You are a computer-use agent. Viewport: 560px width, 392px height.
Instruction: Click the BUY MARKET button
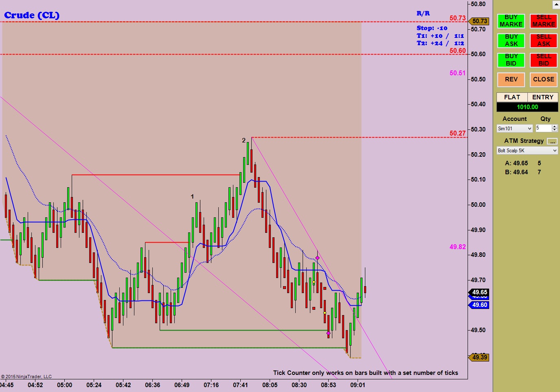coord(511,21)
